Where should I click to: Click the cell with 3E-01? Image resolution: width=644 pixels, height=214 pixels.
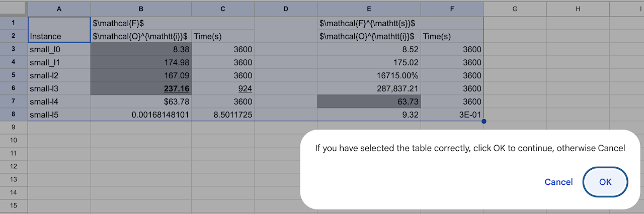coord(452,115)
